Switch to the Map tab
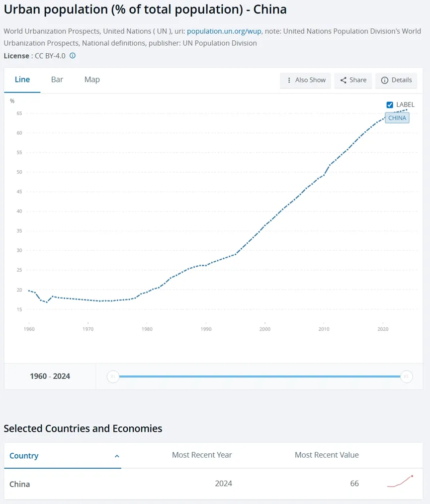Screen dimensions: 430x504 coord(92,80)
